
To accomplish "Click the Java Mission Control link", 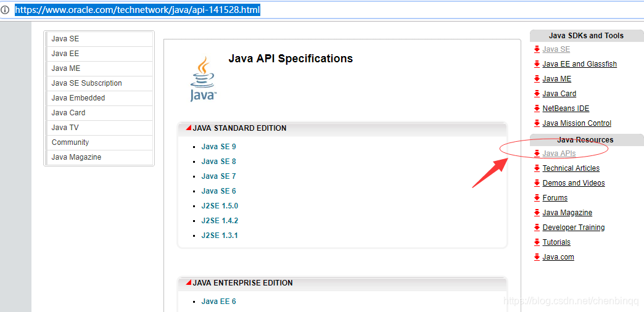I will [x=577, y=123].
